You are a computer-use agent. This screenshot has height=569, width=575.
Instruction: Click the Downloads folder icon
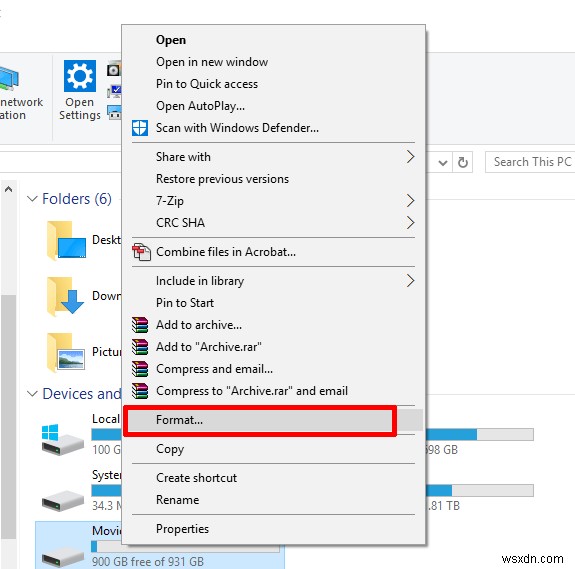[66, 297]
